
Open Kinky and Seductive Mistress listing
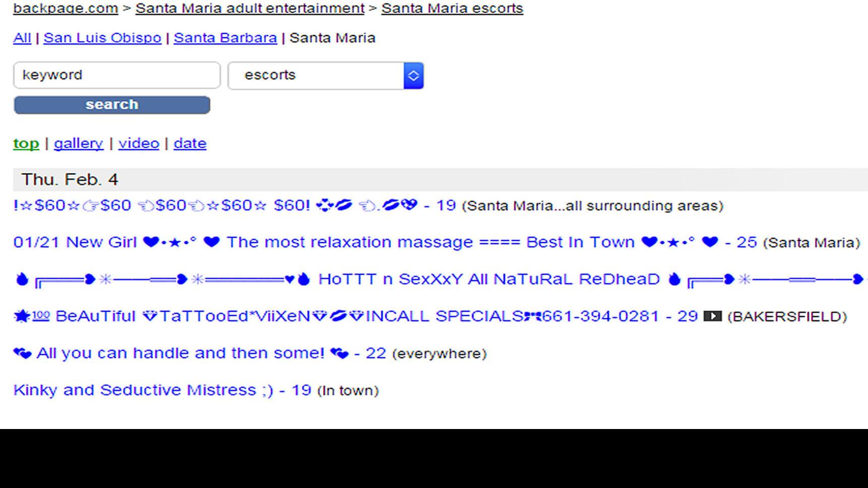(x=162, y=390)
